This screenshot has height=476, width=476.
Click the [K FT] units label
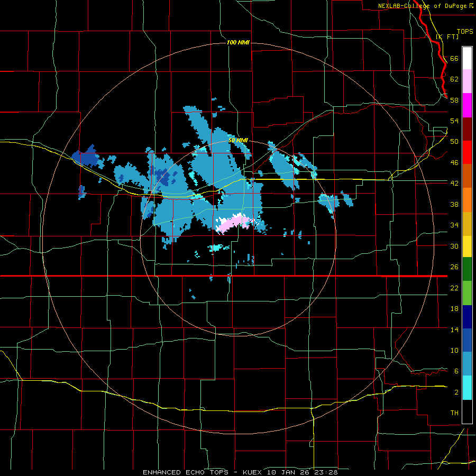[447, 36]
